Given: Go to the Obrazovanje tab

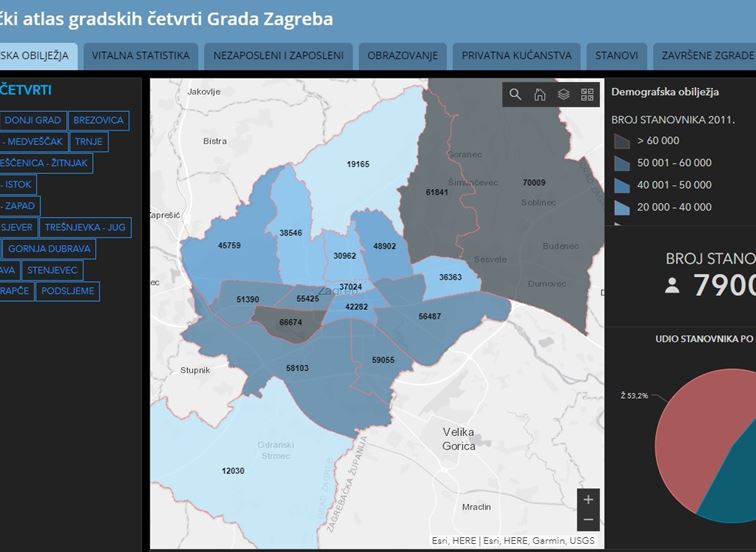Looking at the screenshot, I should point(402,56).
